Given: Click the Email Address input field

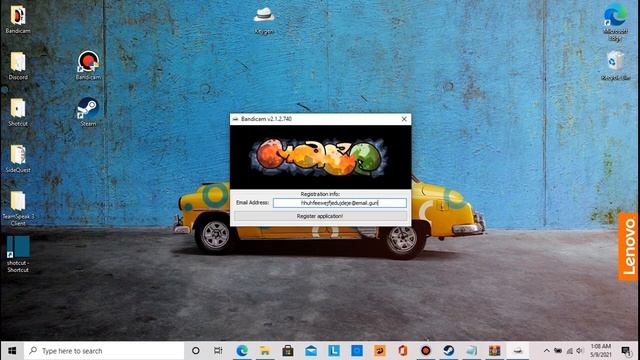Looking at the screenshot, I should click(340, 203).
